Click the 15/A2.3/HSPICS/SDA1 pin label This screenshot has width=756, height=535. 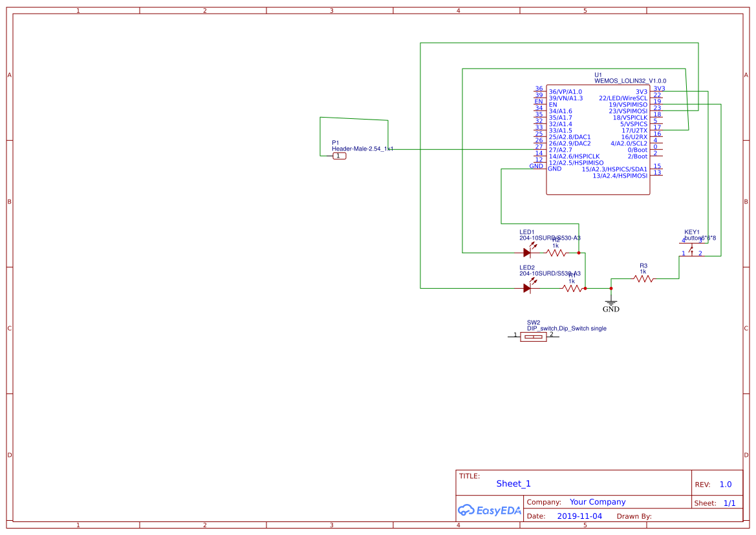pos(614,169)
